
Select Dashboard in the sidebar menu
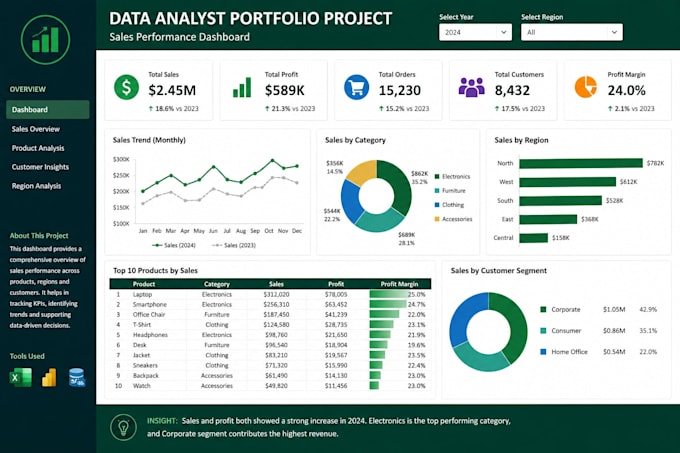[x=48, y=110]
